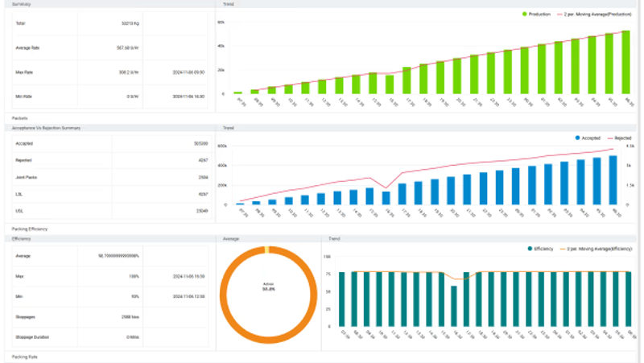Screen dimensions: 644x363
Task: Click the Packets section heading
Action: point(19,118)
